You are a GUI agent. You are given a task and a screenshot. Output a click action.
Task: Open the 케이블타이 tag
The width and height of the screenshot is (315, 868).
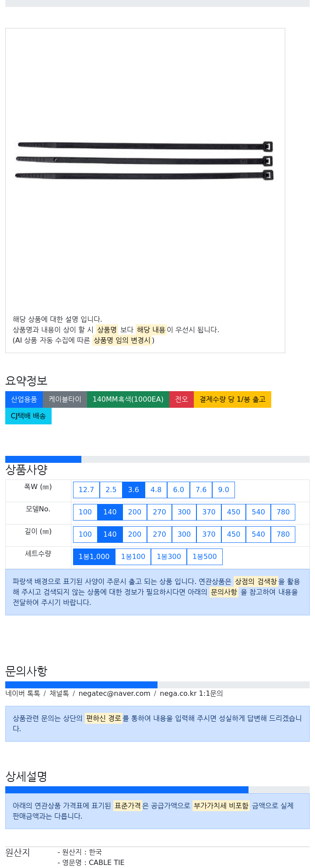(65, 399)
